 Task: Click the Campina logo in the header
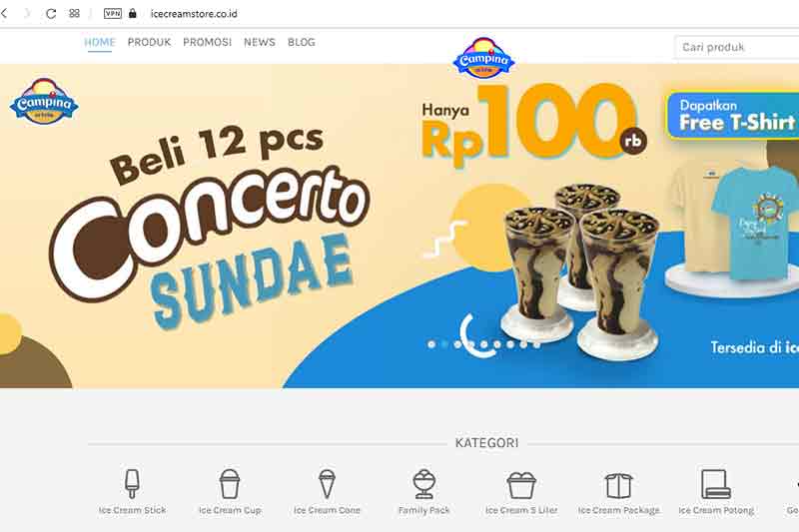point(483,58)
